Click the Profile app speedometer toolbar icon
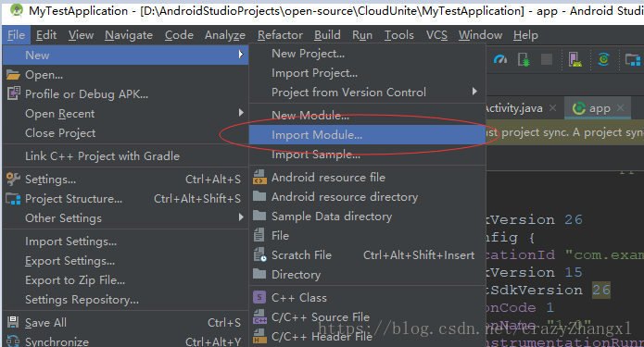The width and height of the screenshot is (644, 347). [x=500, y=60]
